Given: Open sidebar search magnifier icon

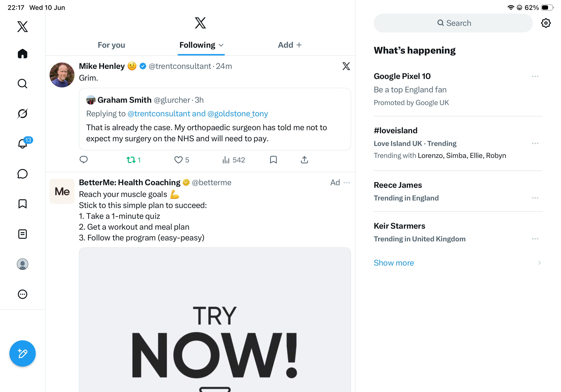Looking at the screenshot, I should pyautogui.click(x=23, y=84).
